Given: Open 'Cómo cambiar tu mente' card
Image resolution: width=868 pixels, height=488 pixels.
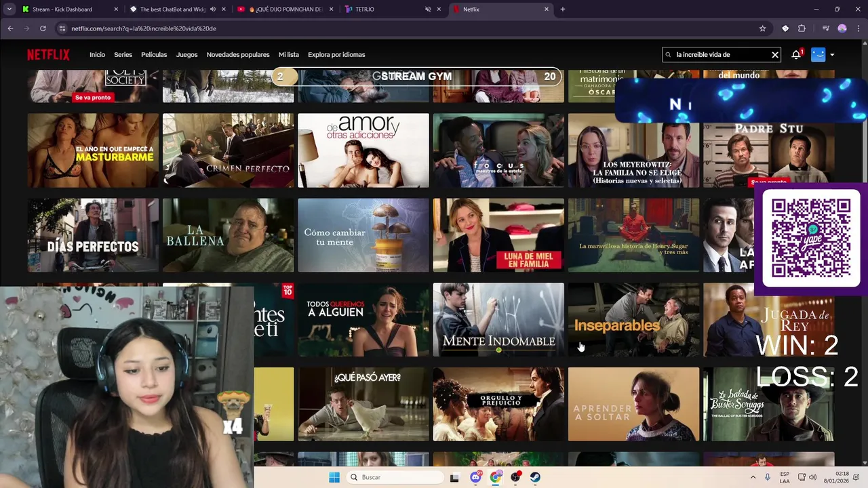Looking at the screenshot, I should click(x=363, y=235).
